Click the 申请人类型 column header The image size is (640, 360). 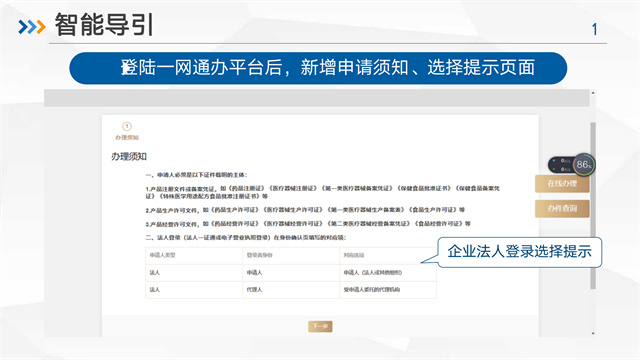coord(162,255)
